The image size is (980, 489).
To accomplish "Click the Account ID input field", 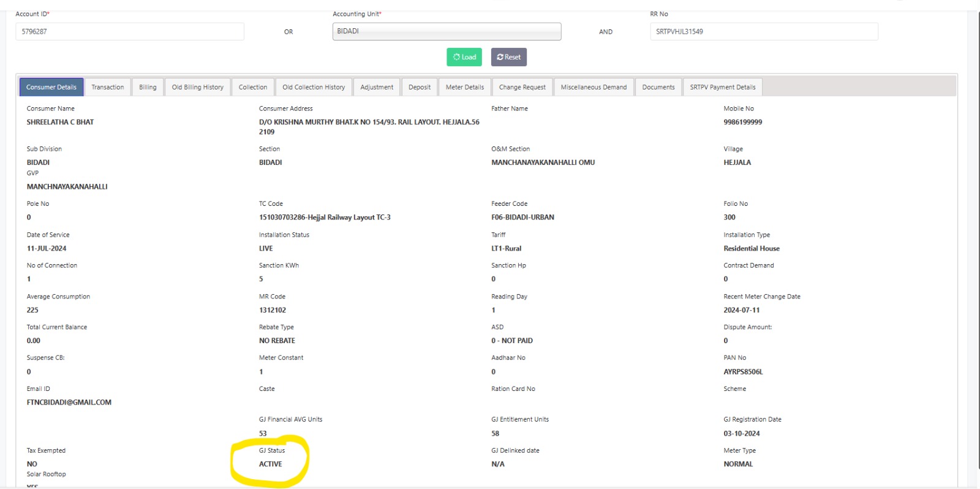I will (x=130, y=31).
